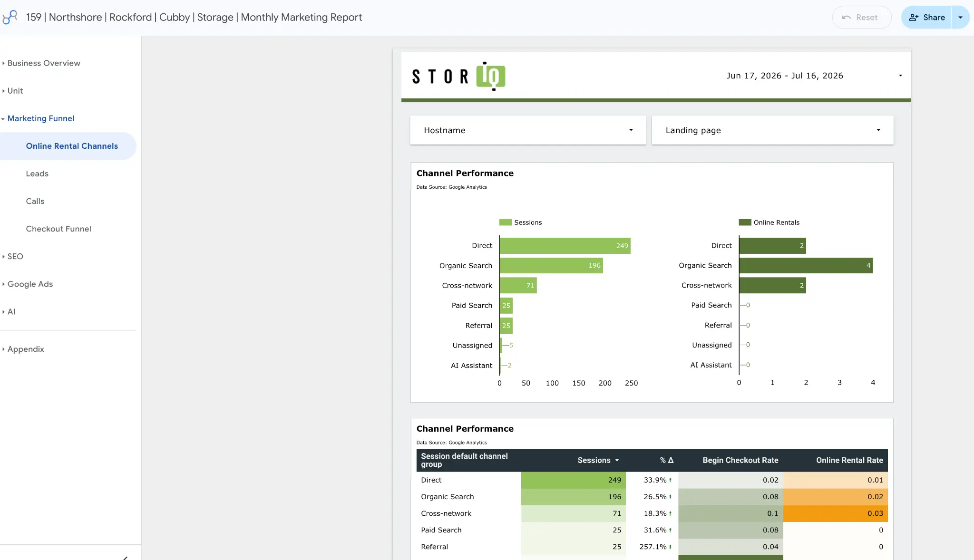
Task: Open the Landing page filter dropdown
Action: pos(772,130)
